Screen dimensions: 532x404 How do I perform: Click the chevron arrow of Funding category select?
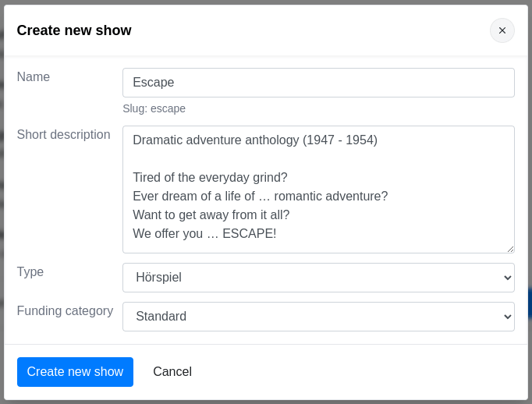(507, 317)
